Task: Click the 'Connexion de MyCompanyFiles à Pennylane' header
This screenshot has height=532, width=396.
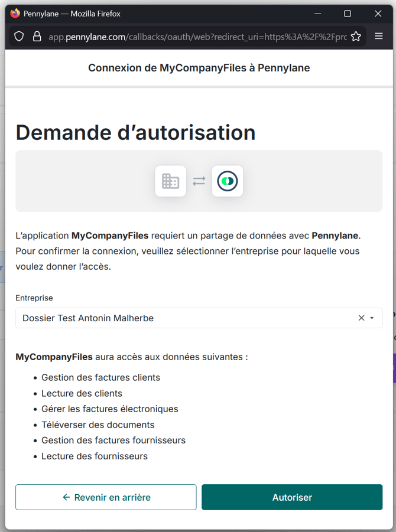Action: coord(199,68)
